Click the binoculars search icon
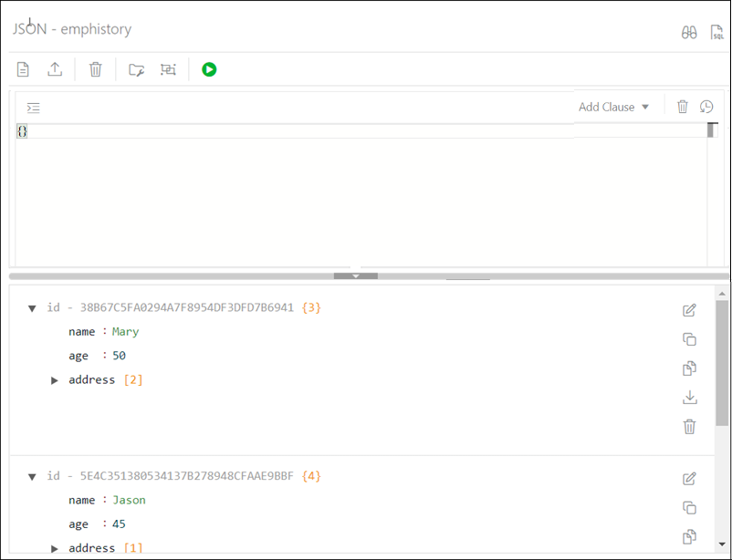732x560 pixels. tap(689, 33)
